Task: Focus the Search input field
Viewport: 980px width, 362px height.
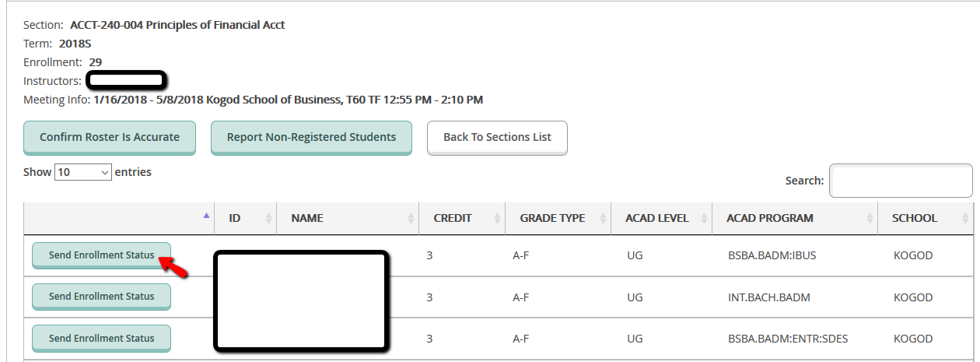Action: coord(901,181)
